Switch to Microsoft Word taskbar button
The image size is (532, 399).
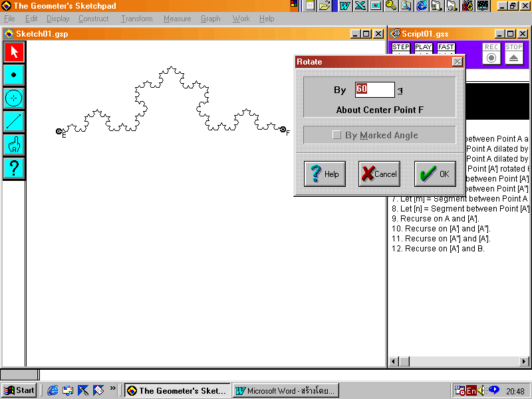pyautogui.click(x=286, y=391)
